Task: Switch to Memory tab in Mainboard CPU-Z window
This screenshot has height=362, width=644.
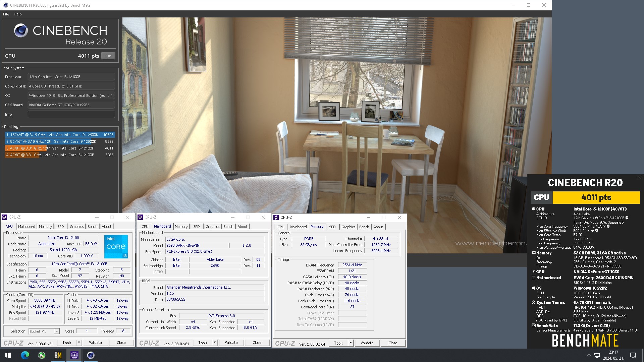Action: pyautogui.click(x=181, y=227)
